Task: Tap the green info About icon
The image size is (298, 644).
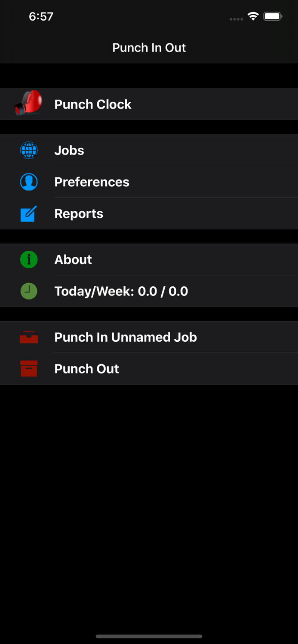Action: pos(28,259)
